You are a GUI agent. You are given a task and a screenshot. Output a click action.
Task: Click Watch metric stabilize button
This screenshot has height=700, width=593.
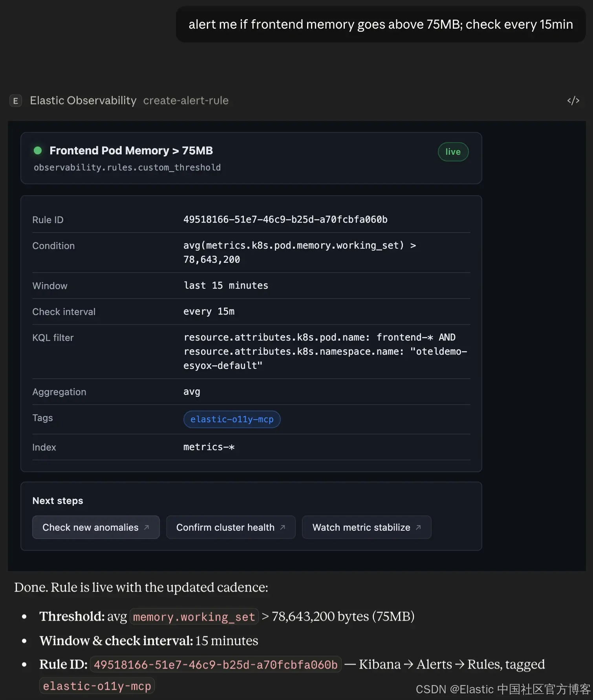[366, 527]
